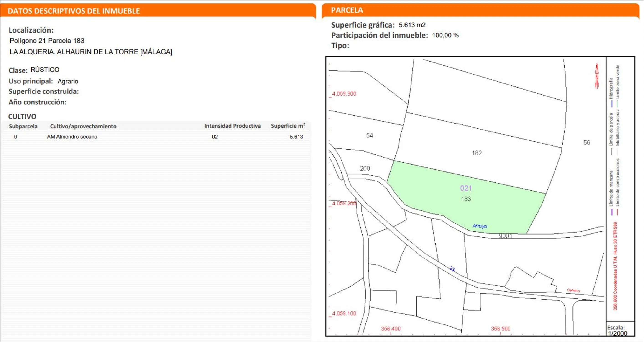
Task: Click parcel label 200 on the map
Action: 365,168
